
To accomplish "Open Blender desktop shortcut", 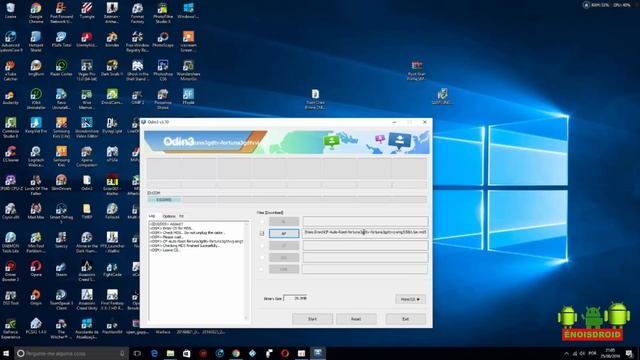I will [x=112, y=40].
